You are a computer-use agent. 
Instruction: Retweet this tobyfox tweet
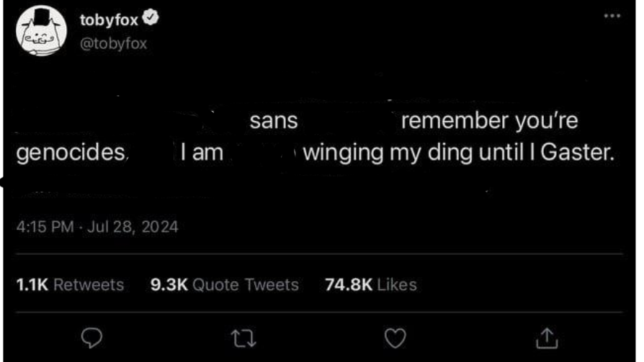[x=246, y=337]
